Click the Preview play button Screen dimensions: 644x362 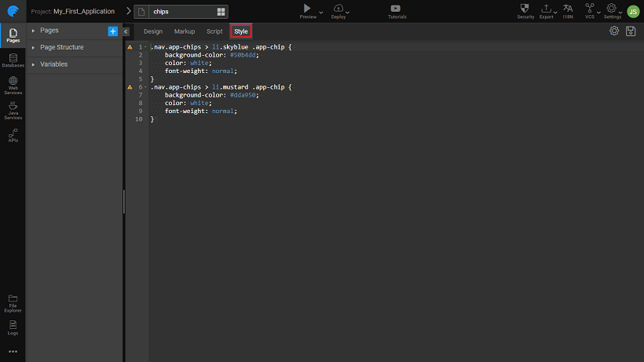click(x=308, y=9)
